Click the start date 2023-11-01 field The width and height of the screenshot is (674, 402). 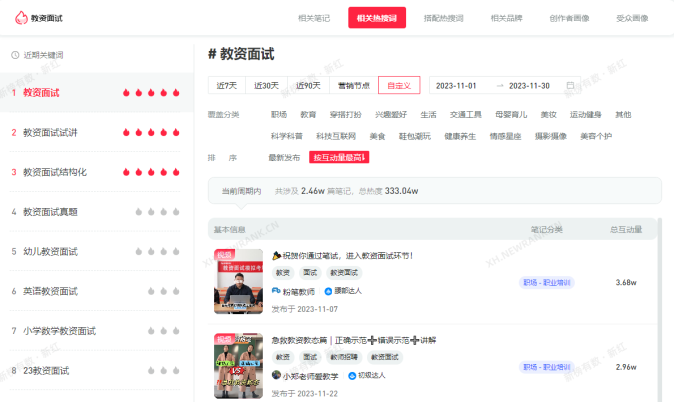click(456, 86)
